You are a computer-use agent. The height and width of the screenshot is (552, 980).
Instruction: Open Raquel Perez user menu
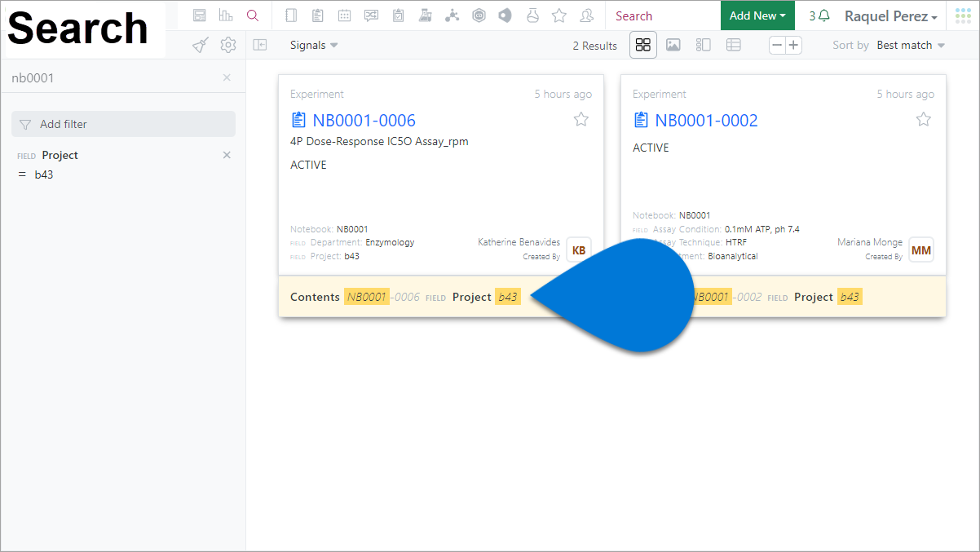[890, 16]
